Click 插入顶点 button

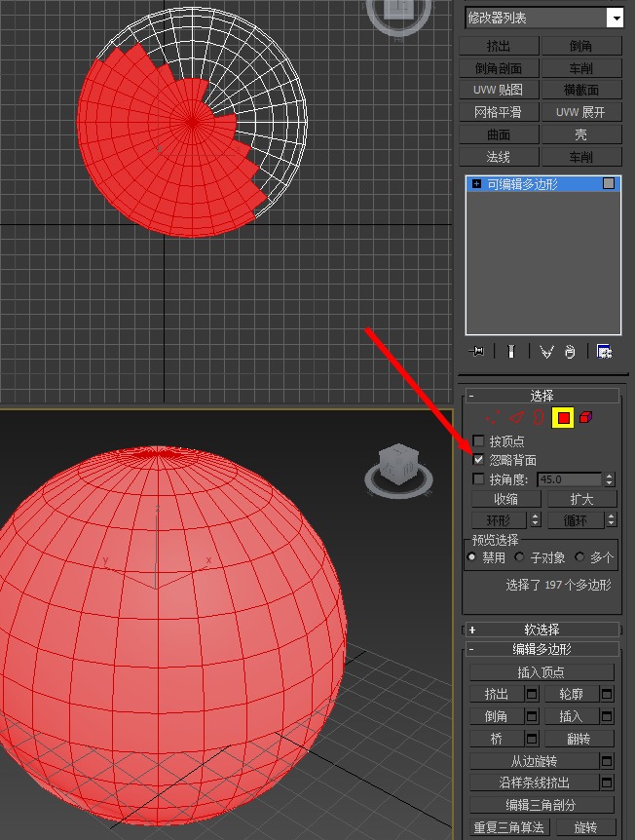point(542,671)
